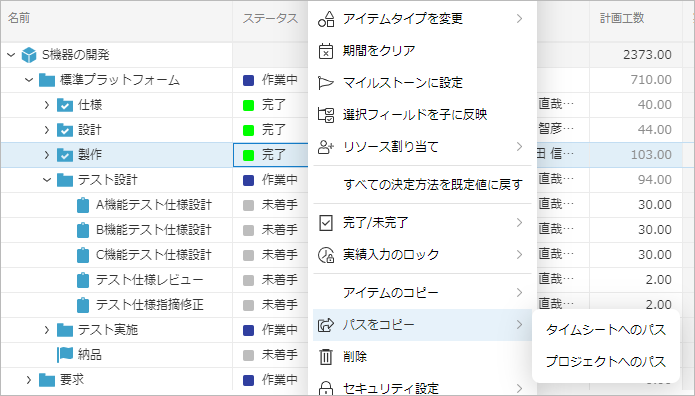Click the trash can delete icon

pyautogui.click(x=326, y=357)
